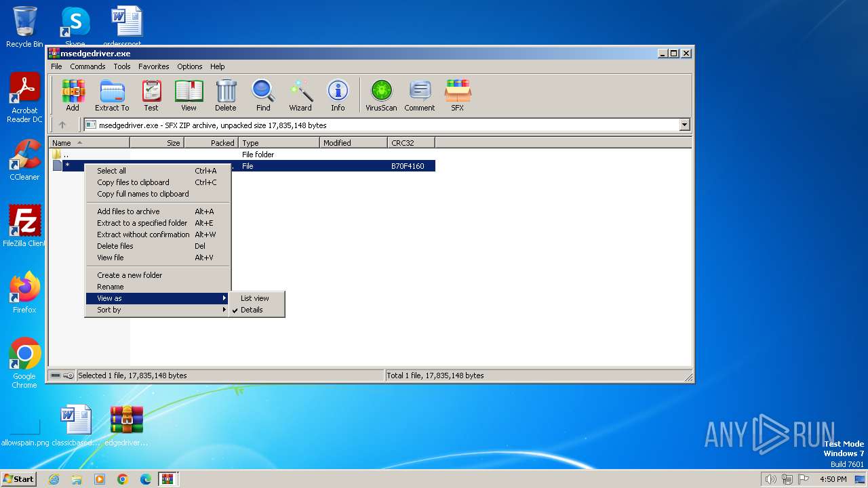This screenshot has height=488, width=868.
Task: Open the File menu
Action: 56,66
